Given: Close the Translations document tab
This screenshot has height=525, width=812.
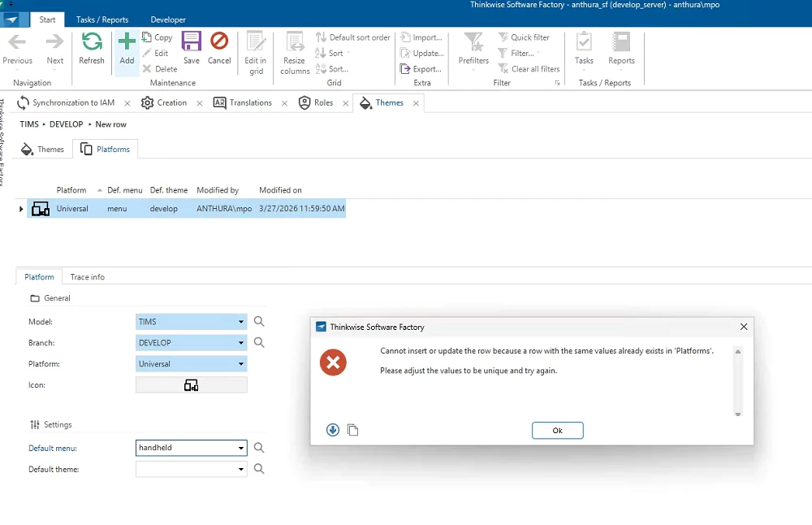Looking at the screenshot, I should click(x=284, y=103).
